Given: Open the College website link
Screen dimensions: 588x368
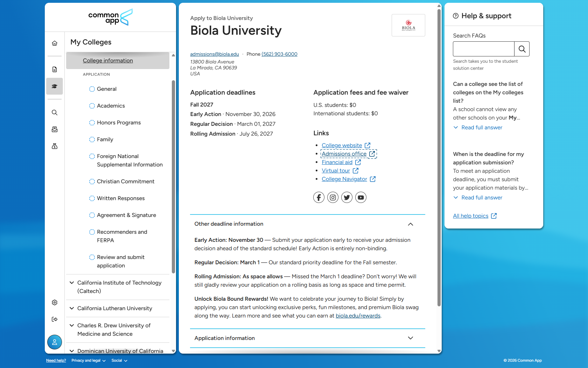Looking at the screenshot, I should point(346,145).
